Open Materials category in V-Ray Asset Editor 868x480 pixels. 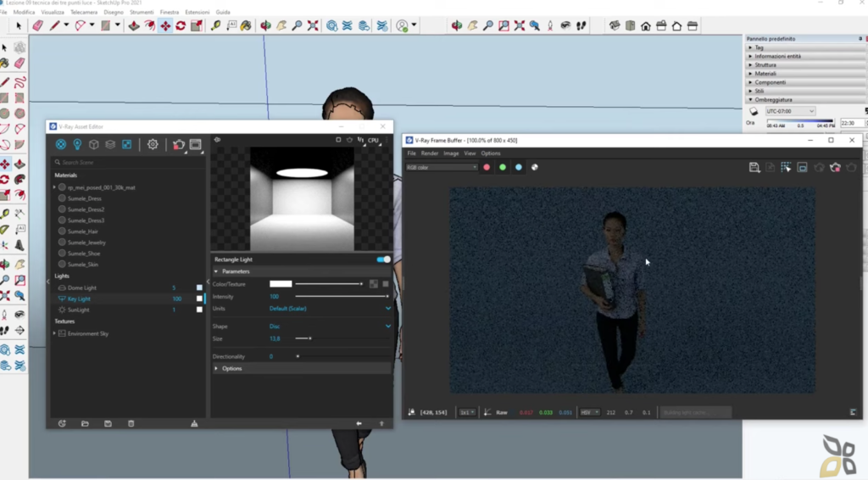61,144
